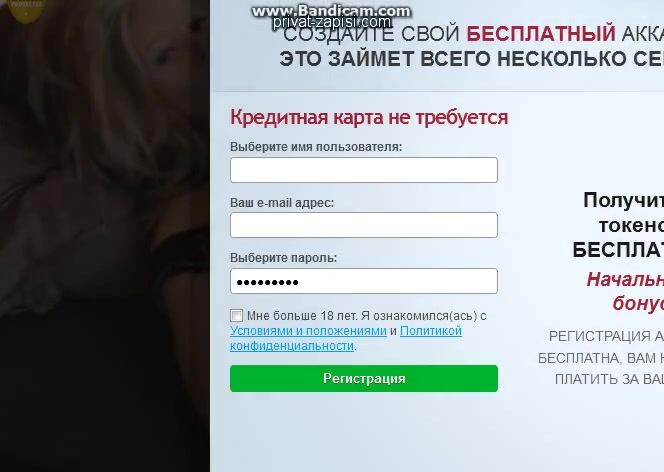Click the privat-zapisi.com watermark text

pyautogui.click(x=332, y=22)
